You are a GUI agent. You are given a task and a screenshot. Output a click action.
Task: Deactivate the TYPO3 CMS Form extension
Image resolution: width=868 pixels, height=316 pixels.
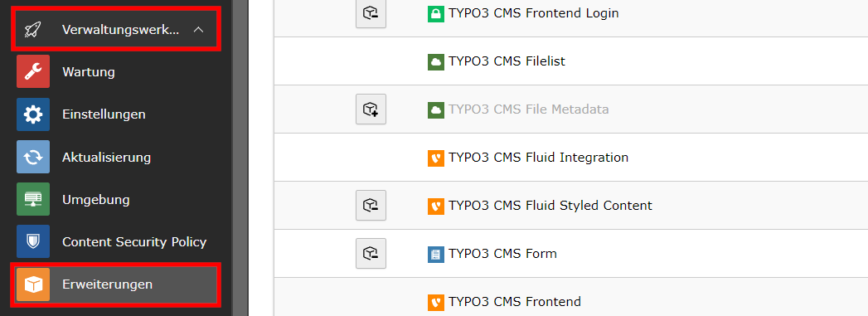pos(371,254)
